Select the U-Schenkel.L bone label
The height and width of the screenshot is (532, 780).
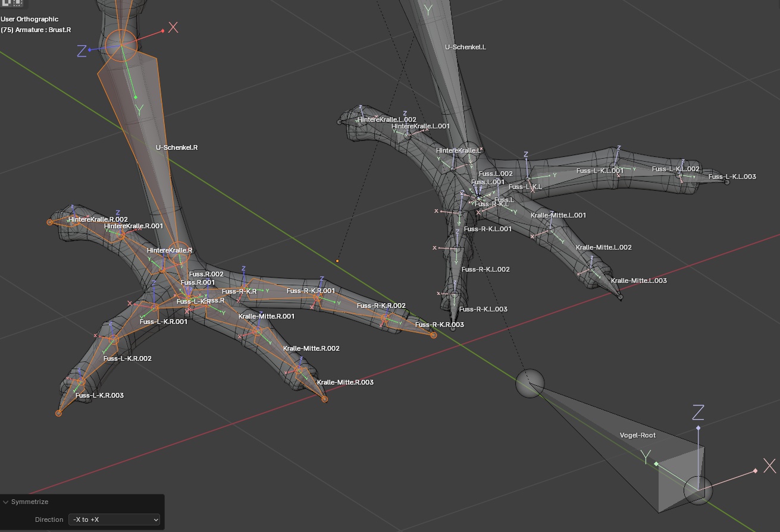point(465,47)
